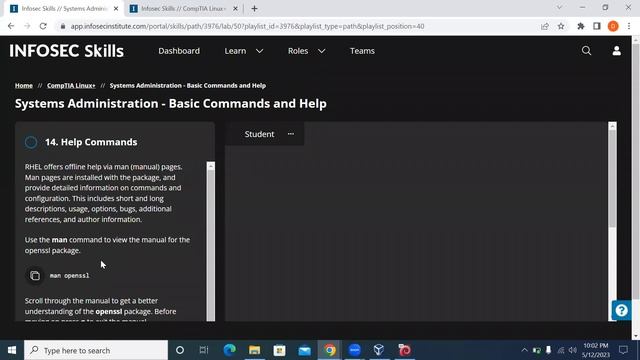Go back in browser history
Image resolution: width=640 pixels, height=360 pixels.
(11, 26)
